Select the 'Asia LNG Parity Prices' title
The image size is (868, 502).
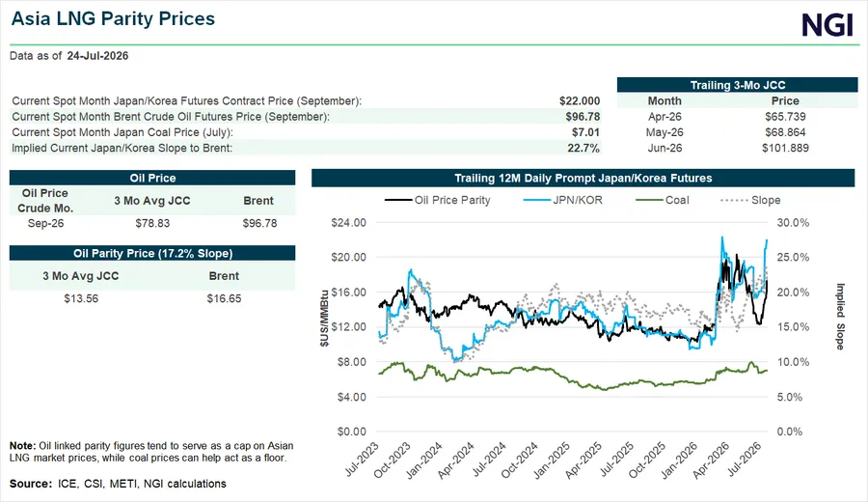(x=114, y=18)
